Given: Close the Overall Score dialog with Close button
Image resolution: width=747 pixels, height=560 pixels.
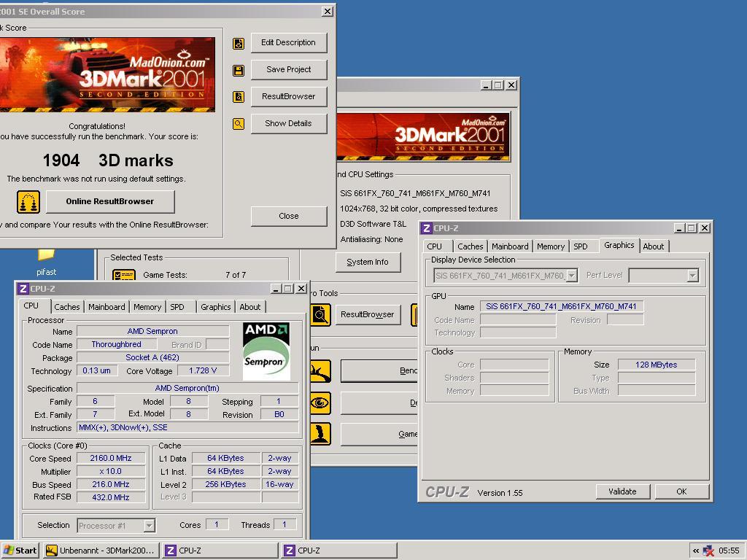Looking at the screenshot, I should [x=289, y=216].
